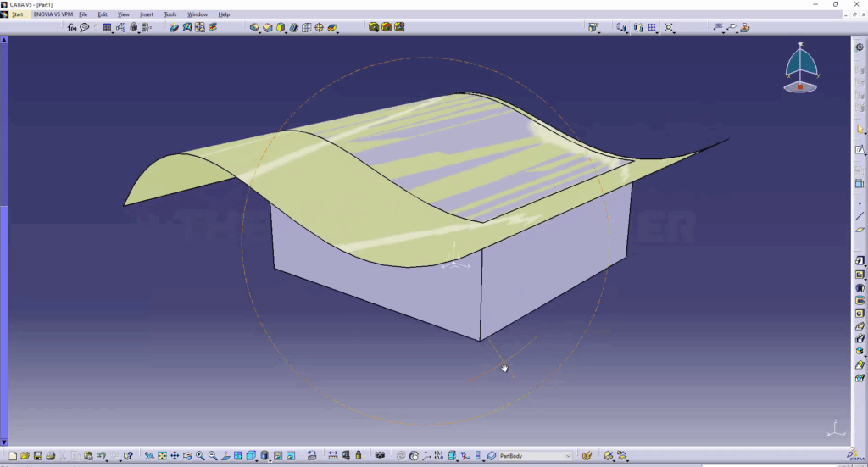The width and height of the screenshot is (868, 467).
Task: Click the 3D compass in top-right corner
Action: coord(801,68)
